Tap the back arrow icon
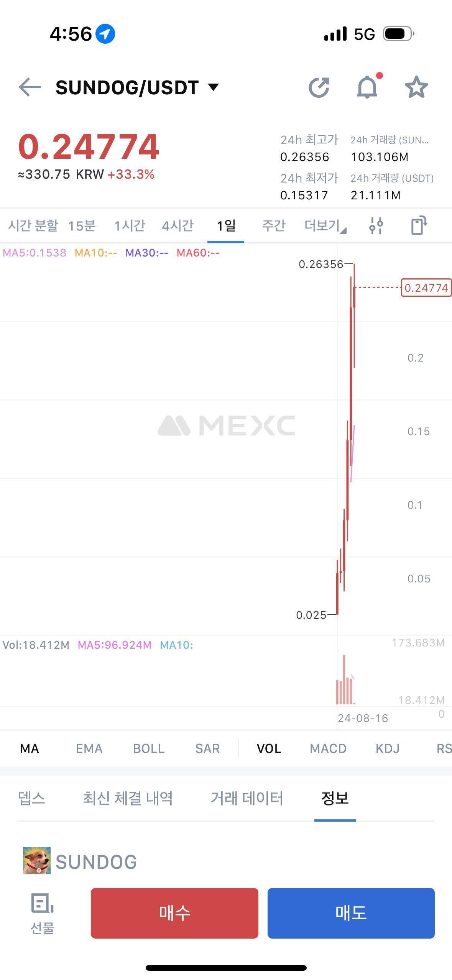This screenshot has width=452, height=980. 30,87
